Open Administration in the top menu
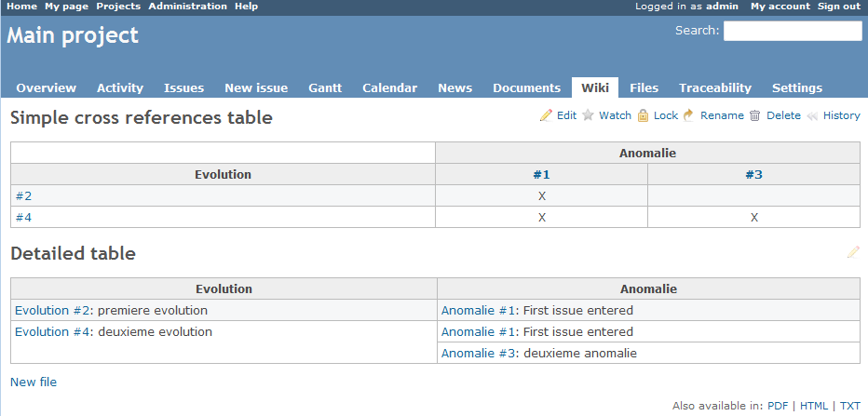This screenshot has height=416, width=868. (x=187, y=7)
